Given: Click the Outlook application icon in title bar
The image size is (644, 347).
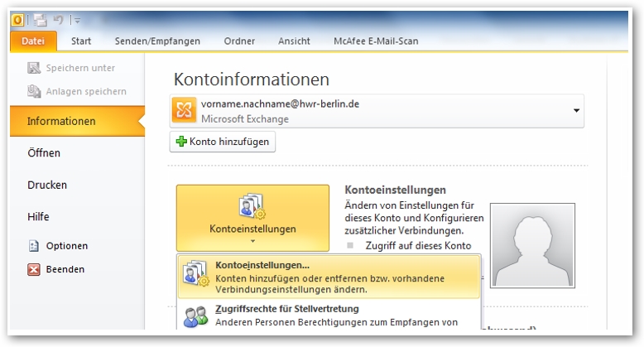Looking at the screenshot, I should click(x=18, y=19).
